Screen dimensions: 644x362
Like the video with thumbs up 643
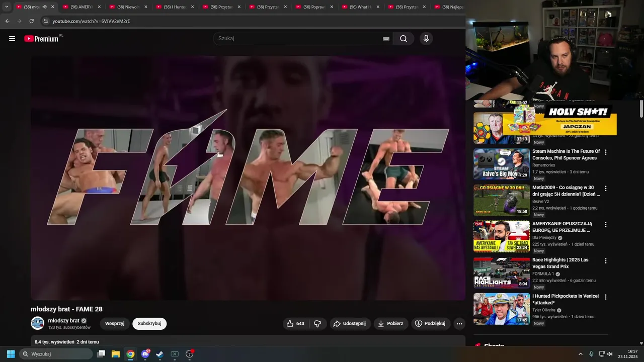click(x=295, y=324)
